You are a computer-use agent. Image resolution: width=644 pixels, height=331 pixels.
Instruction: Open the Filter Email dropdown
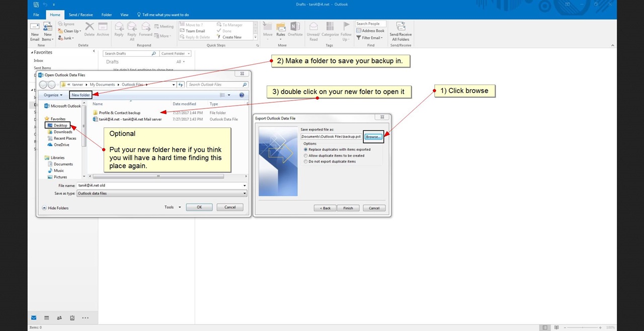point(369,38)
